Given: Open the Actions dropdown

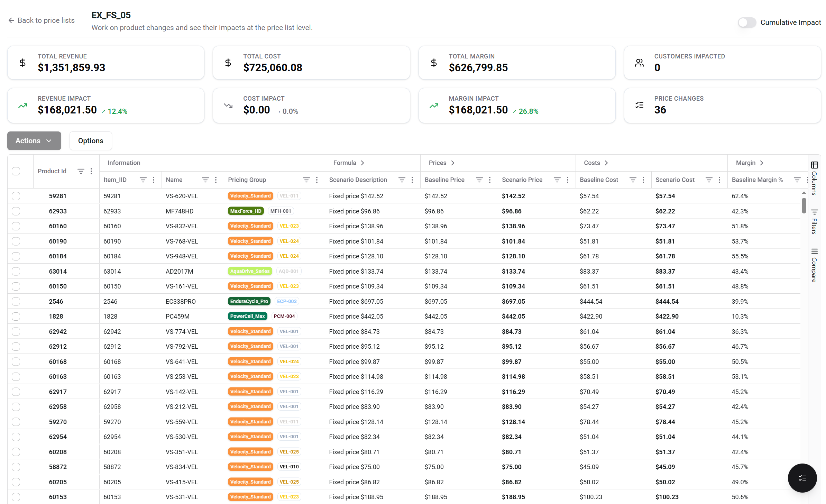Looking at the screenshot, I should [34, 141].
